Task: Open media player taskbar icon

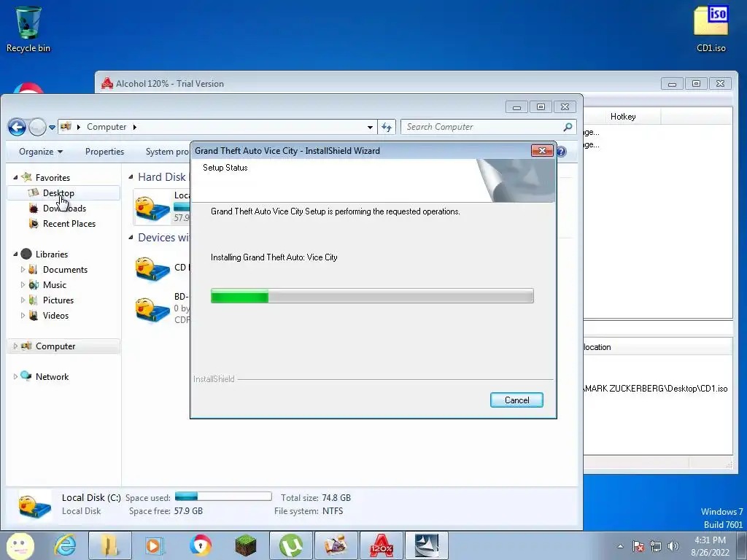Action: coord(154,545)
